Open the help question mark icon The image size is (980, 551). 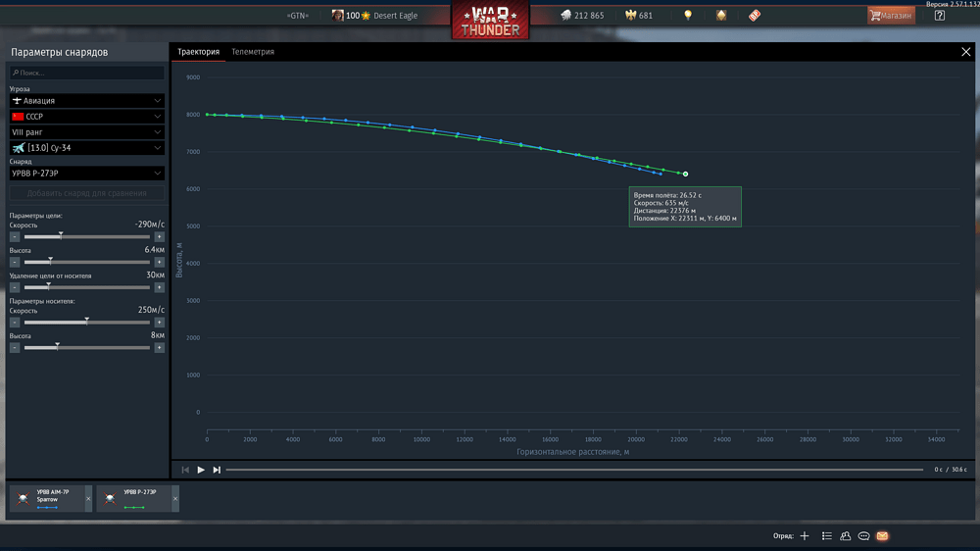click(940, 15)
